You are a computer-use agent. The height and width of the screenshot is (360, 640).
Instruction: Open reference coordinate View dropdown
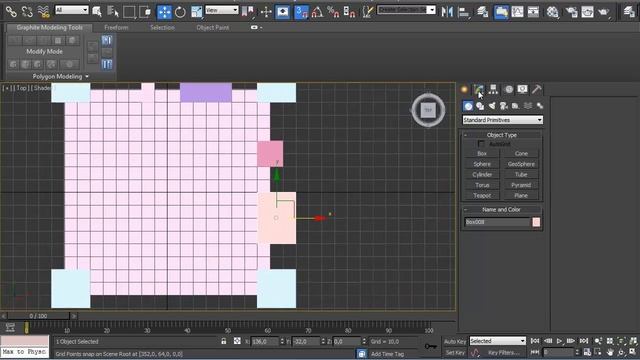pos(222,10)
